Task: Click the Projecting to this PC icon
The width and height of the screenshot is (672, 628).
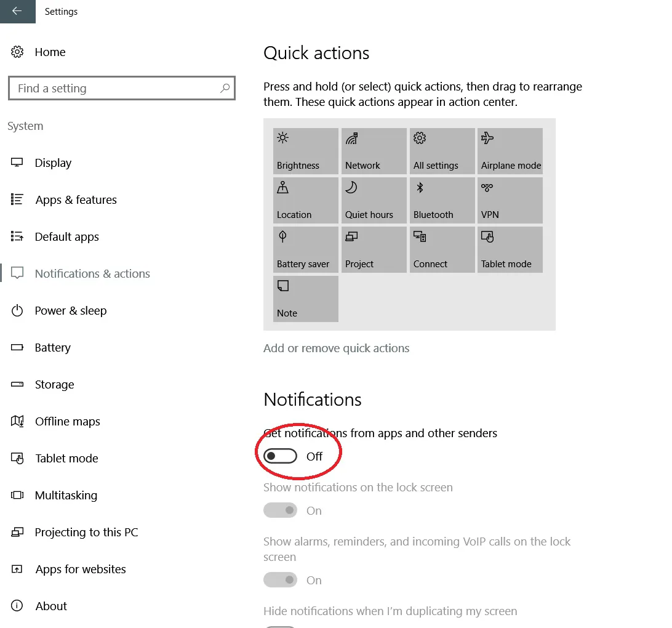Action: 17,532
